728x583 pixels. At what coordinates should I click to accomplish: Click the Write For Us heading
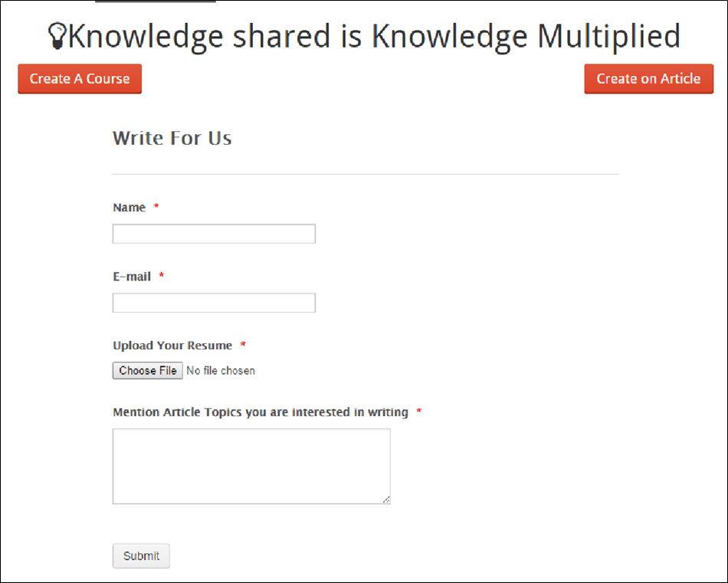tap(172, 139)
